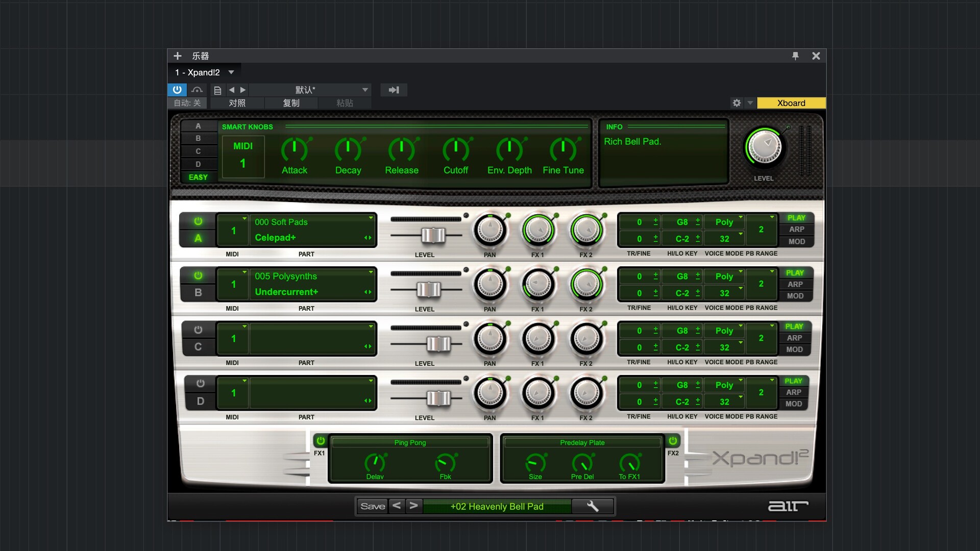This screenshot has height=551, width=980.
Task: Enable Part C with its power button
Action: [199, 330]
